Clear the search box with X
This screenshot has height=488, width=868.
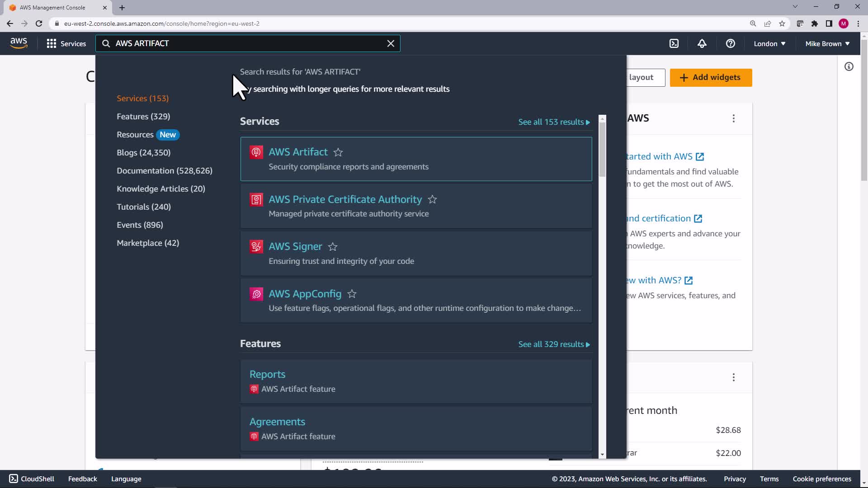click(391, 43)
